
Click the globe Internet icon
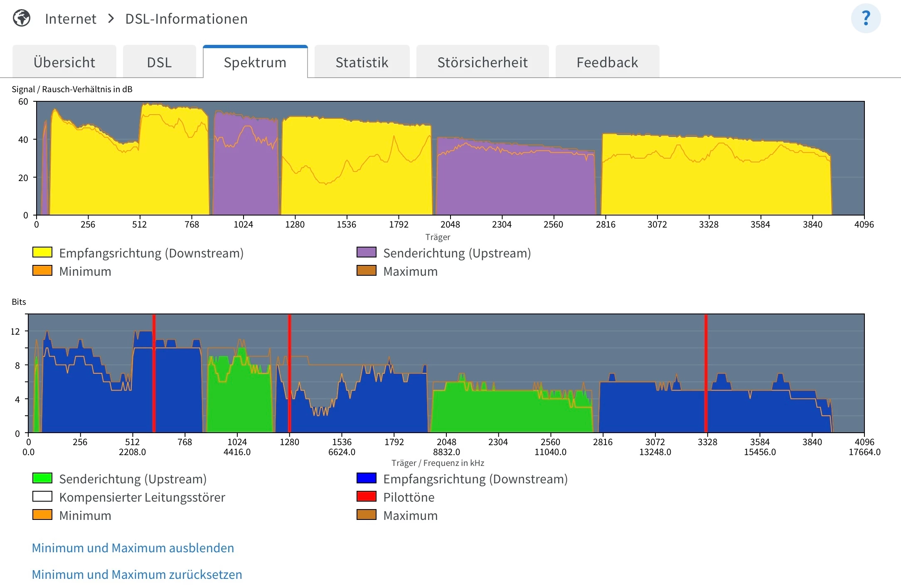pos(22,18)
